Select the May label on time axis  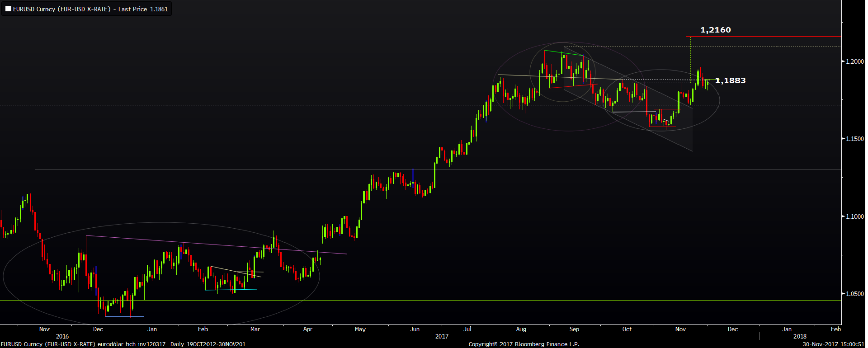[x=360, y=329]
